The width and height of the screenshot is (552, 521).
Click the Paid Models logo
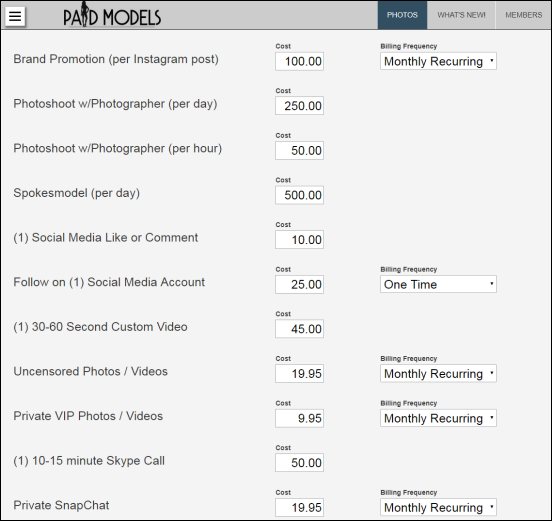coord(112,15)
